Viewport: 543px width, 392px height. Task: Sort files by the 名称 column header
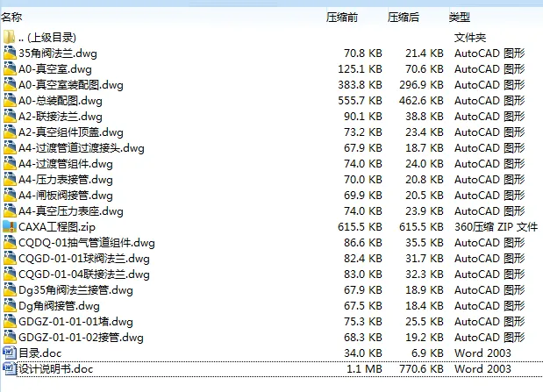[11, 17]
